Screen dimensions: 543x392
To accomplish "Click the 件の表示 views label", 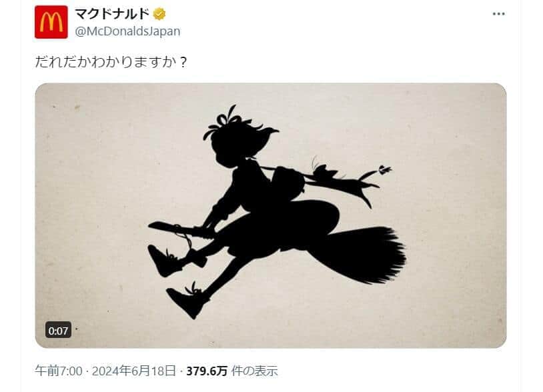I will [255, 371].
